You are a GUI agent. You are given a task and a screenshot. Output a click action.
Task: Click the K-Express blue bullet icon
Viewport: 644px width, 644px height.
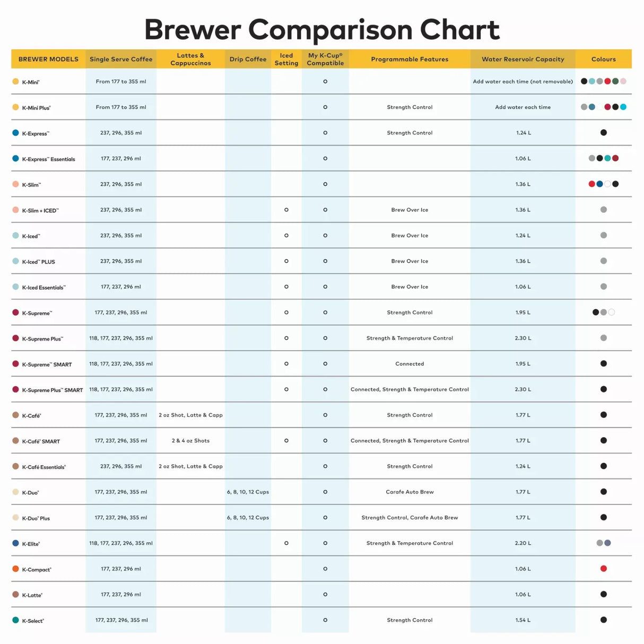click(x=15, y=133)
